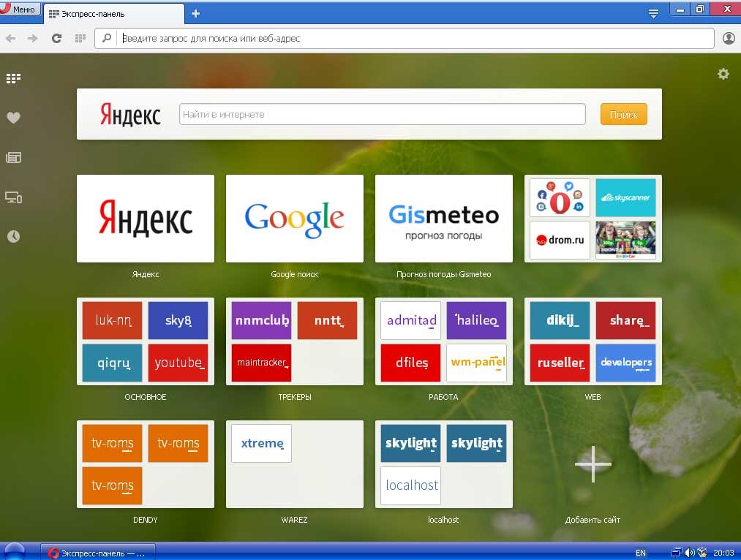Click the yellow Поиск button
Image resolution: width=741 pixels, height=560 pixels.
624,114
